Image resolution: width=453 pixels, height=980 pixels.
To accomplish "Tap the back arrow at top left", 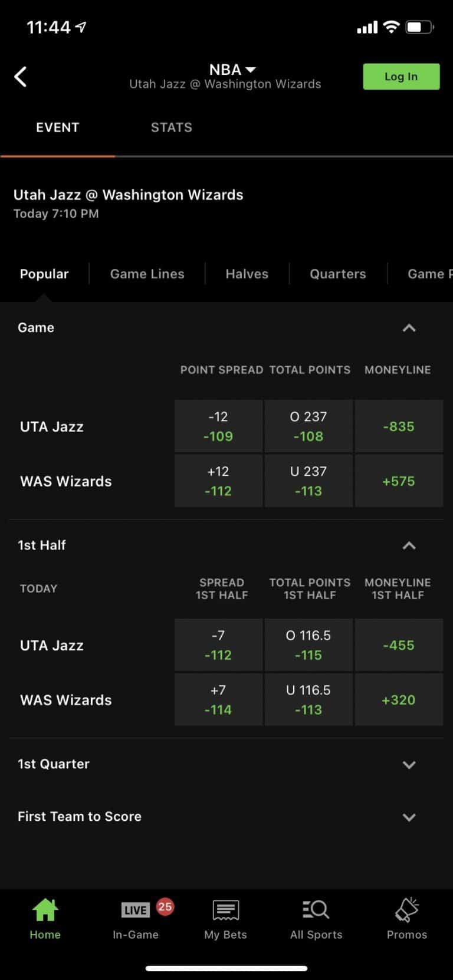I will [x=21, y=77].
